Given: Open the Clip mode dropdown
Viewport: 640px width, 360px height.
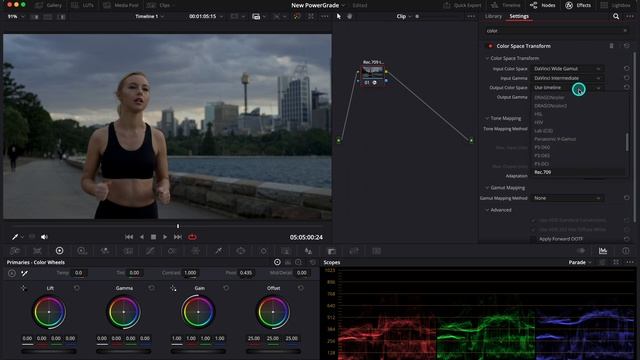Looking at the screenshot, I should (x=403, y=16).
